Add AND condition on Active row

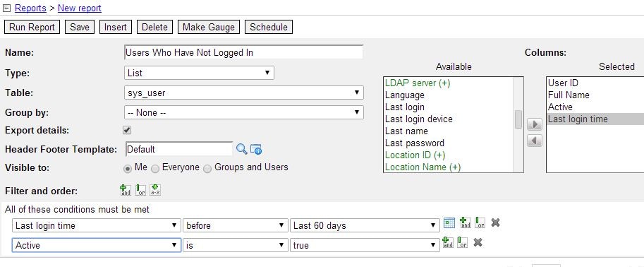[448, 242]
